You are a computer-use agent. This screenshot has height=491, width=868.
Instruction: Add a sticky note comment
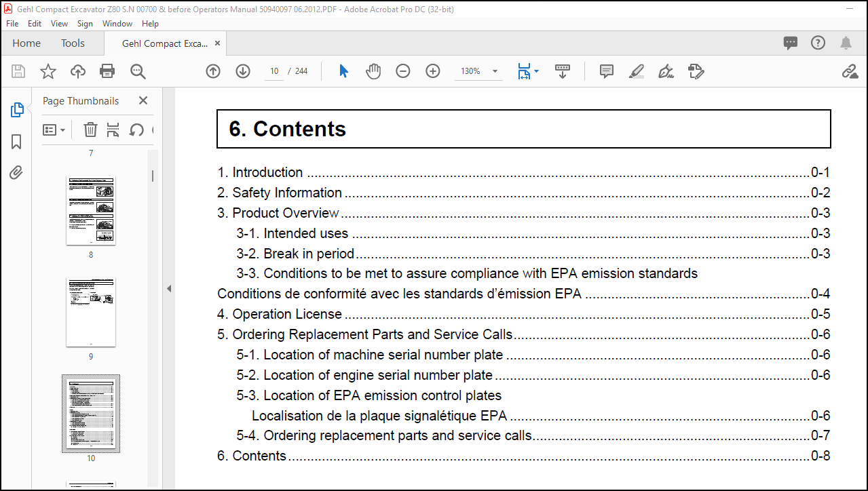(x=607, y=71)
